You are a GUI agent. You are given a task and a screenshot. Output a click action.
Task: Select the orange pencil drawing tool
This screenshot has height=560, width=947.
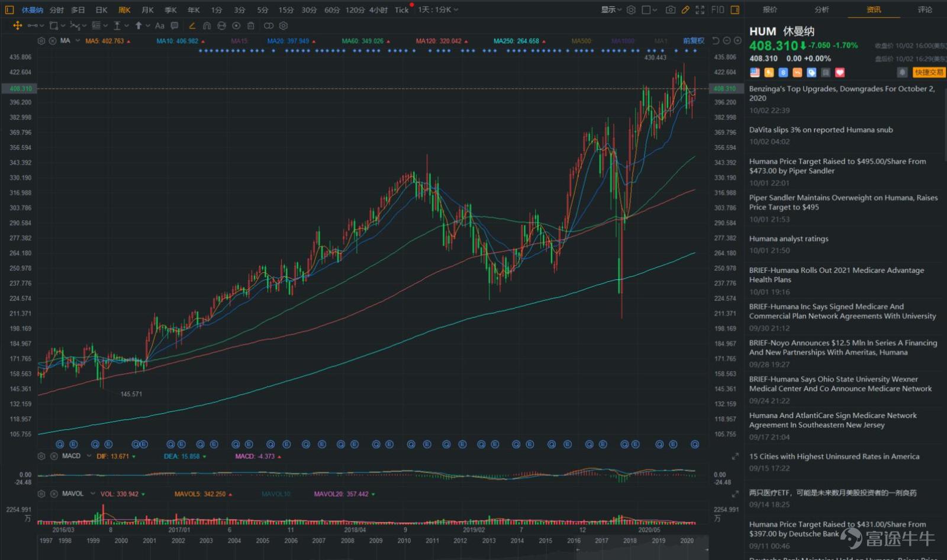192,25
